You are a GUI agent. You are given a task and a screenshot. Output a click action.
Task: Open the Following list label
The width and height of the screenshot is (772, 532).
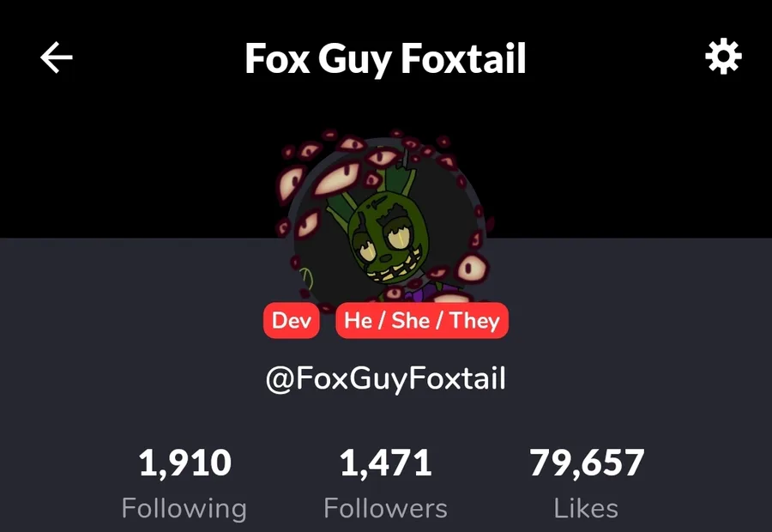tap(184, 508)
